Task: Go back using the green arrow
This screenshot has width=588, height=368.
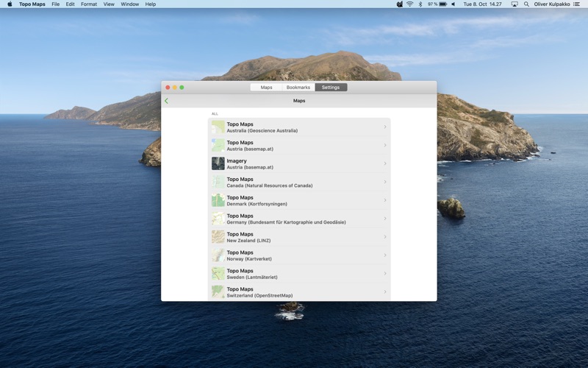Action: [166, 101]
